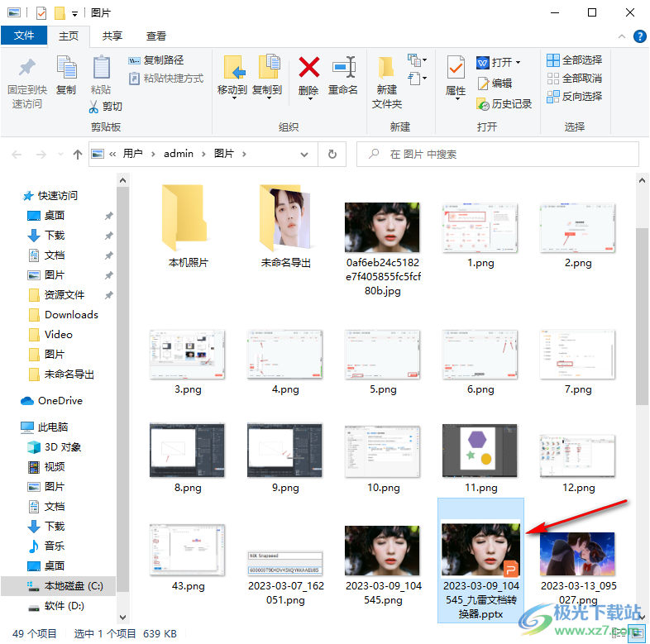Collapse the ribbon with the chevron

(x=622, y=36)
